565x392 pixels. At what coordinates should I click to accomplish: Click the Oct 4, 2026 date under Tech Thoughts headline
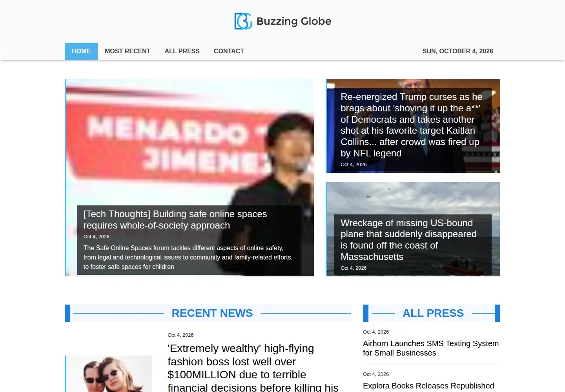click(96, 237)
